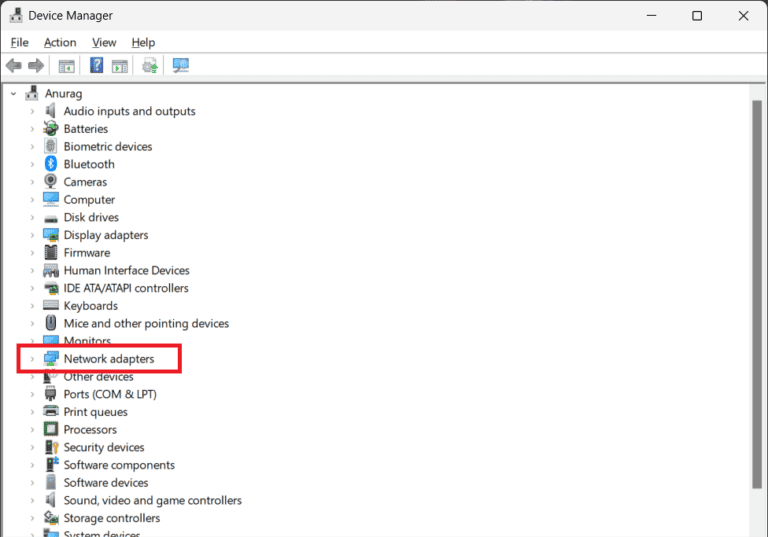Select the Firmware label
This screenshot has width=768, height=537.
(87, 252)
